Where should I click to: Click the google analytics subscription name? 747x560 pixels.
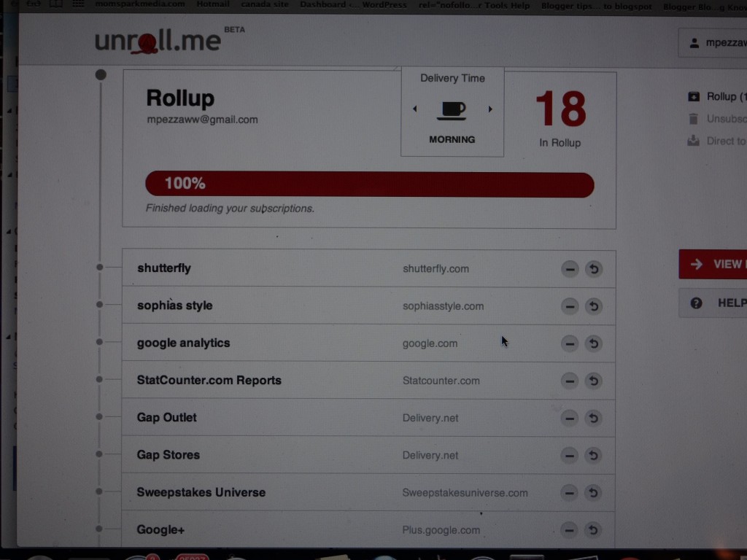(183, 343)
